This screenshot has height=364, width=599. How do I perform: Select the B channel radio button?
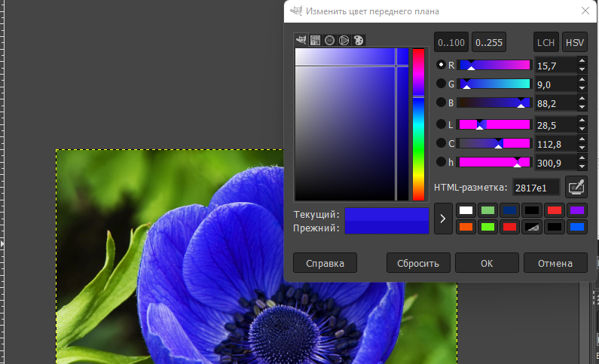442,102
